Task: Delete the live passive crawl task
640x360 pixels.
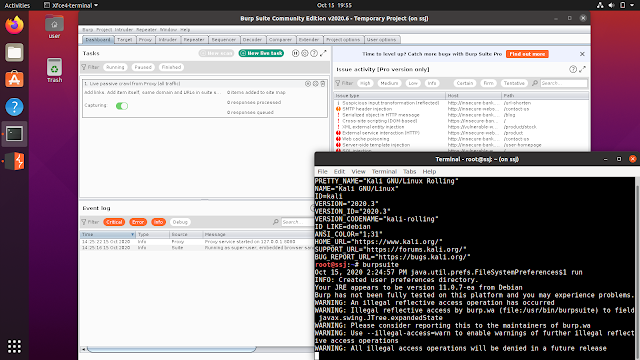Action: pyautogui.click(x=323, y=84)
